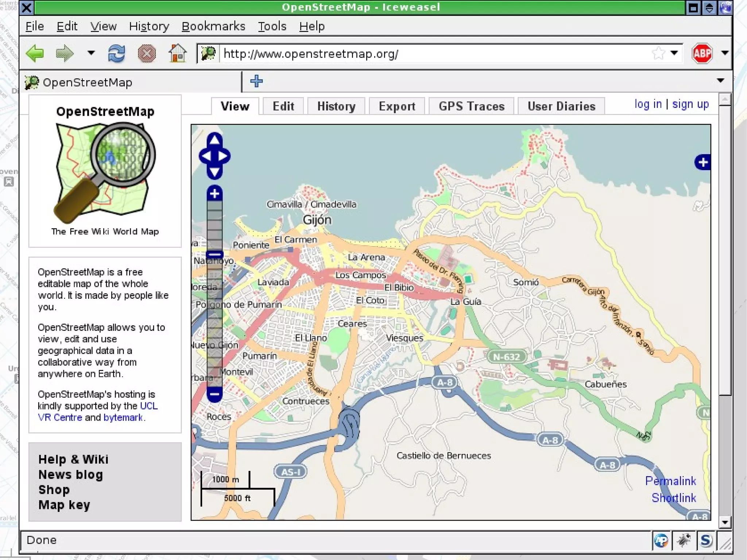Click the green Back arrow button
This screenshot has height=560, width=747.
35,54
